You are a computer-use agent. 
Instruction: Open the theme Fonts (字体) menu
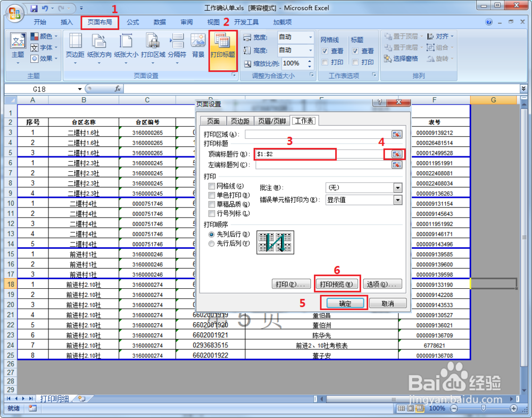(44, 47)
